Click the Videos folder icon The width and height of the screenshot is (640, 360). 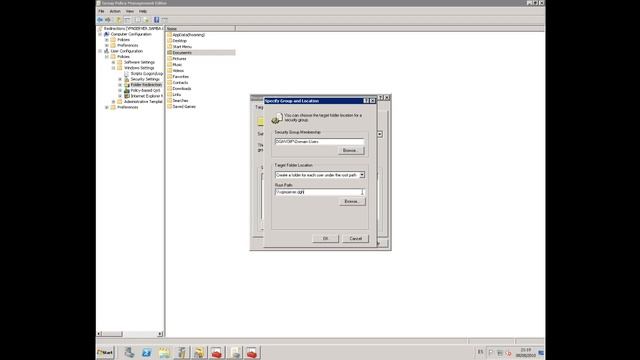(x=169, y=71)
